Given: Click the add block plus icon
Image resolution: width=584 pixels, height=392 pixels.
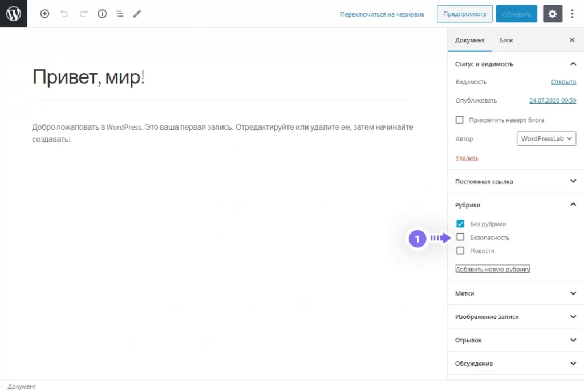Looking at the screenshot, I should click(x=44, y=14).
